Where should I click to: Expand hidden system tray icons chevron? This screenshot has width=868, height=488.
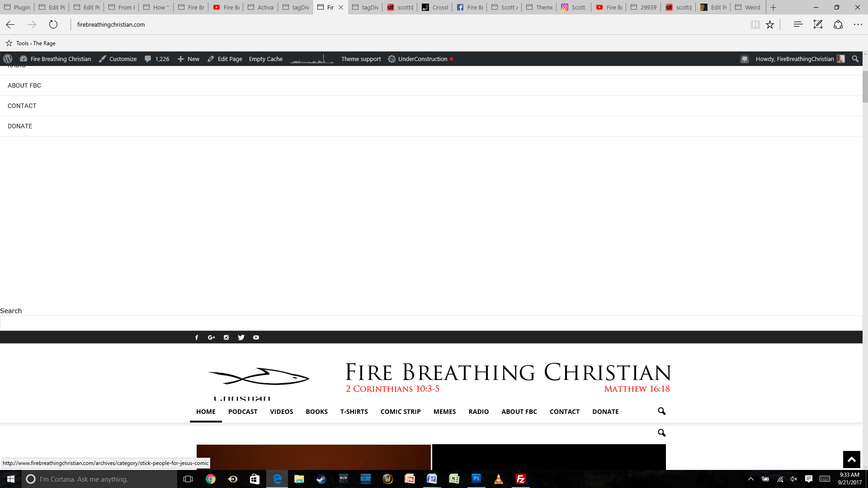(751, 479)
